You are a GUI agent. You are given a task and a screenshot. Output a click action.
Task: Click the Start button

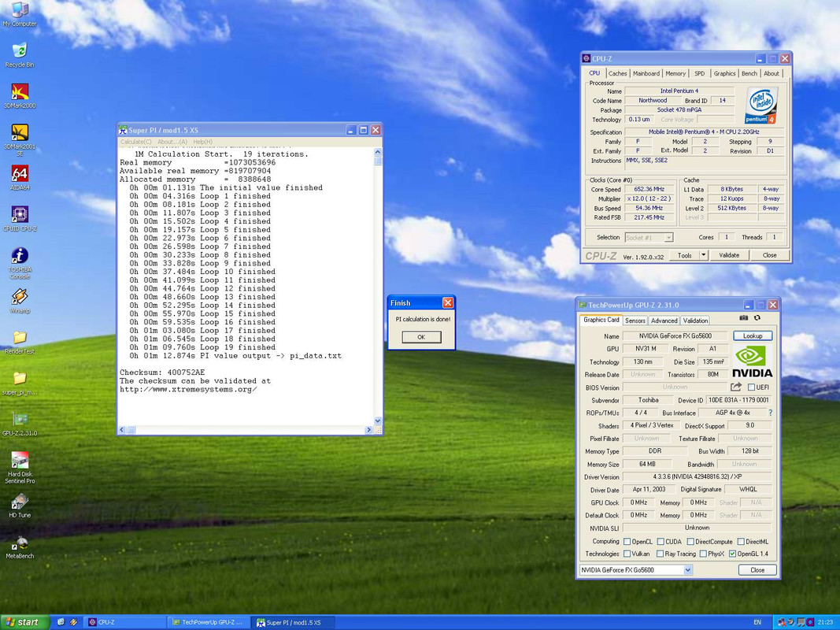24,622
